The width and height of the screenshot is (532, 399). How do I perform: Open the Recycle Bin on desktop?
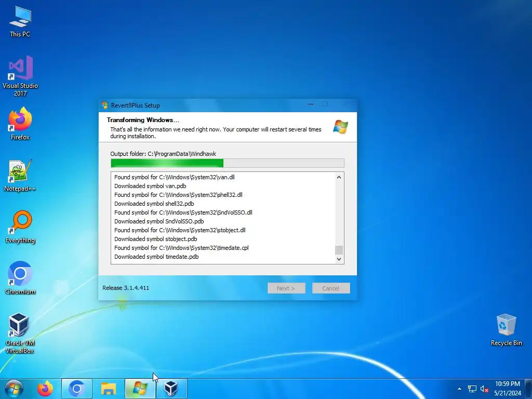[x=506, y=330]
